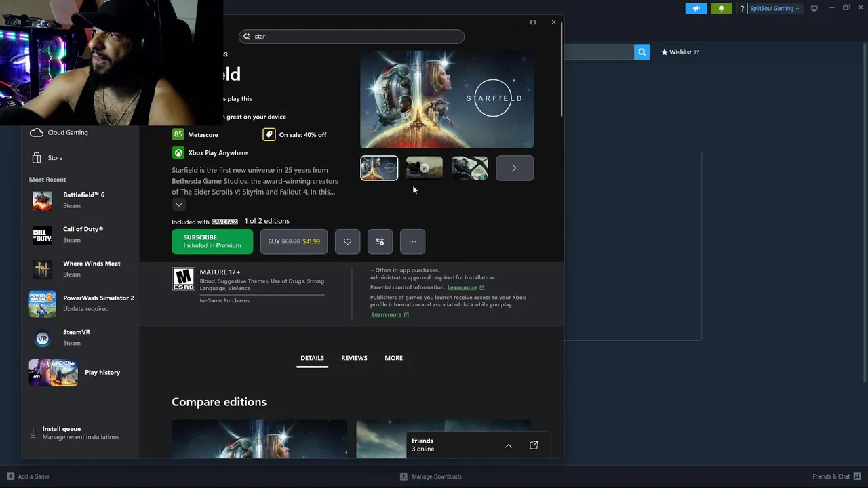Open Manage Downloads in Steam
Viewport: 868px width, 488px height.
(431, 476)
